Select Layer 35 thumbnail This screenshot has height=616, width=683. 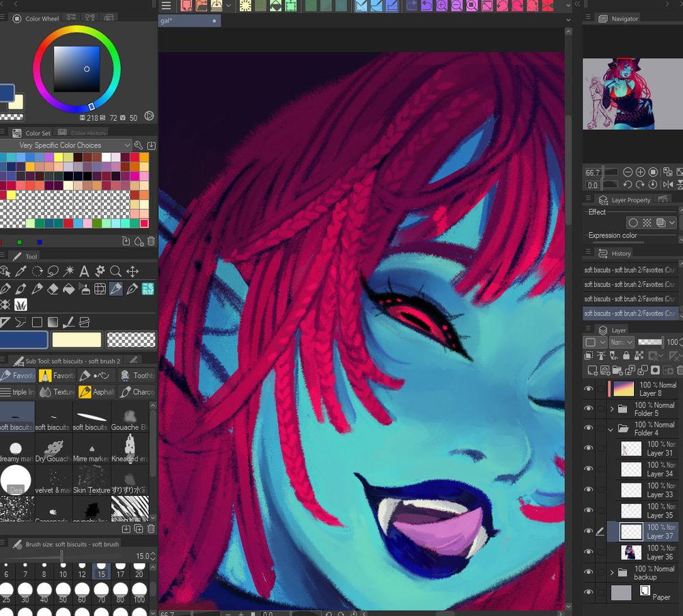pyautogui.click(x=630, y=511)
